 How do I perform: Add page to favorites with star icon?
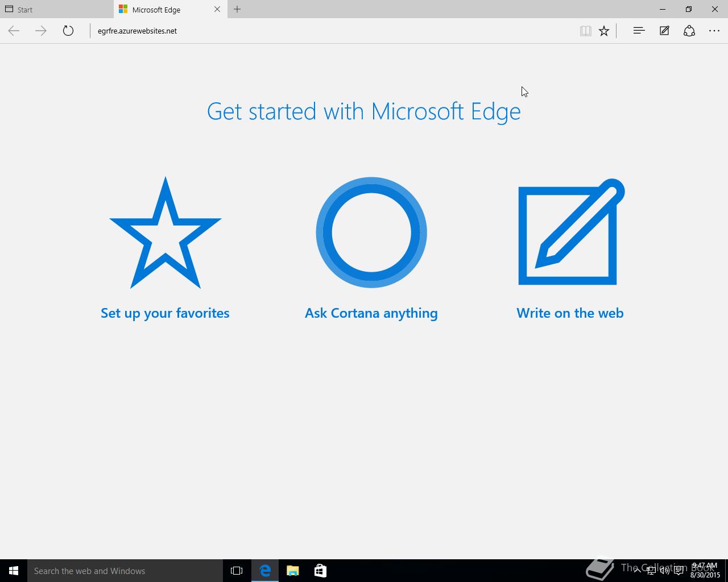point(604,31)
